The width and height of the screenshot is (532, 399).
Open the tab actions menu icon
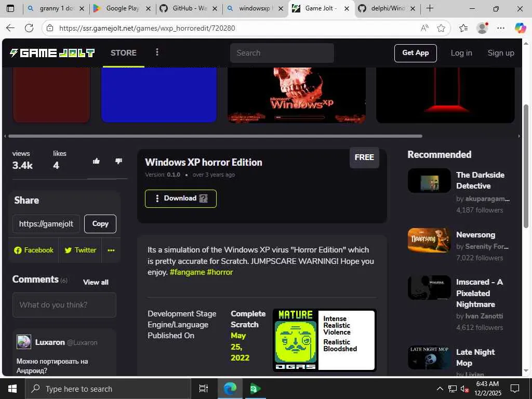[x=10, y=8]
